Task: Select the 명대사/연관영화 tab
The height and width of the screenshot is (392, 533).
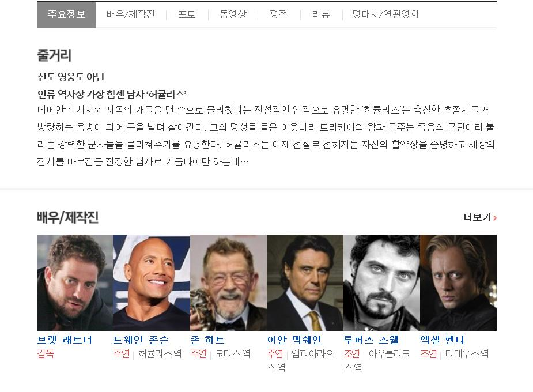Action: 386,14
